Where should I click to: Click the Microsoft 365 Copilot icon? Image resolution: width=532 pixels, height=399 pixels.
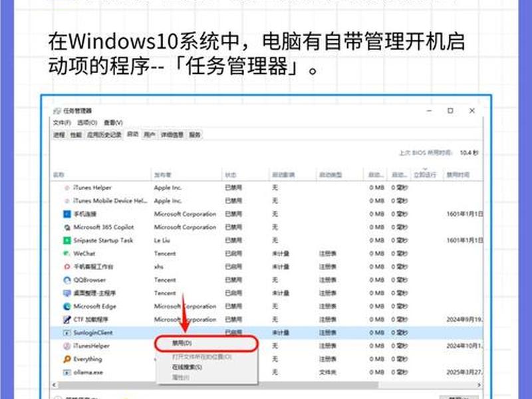click(x=67, y=227)
